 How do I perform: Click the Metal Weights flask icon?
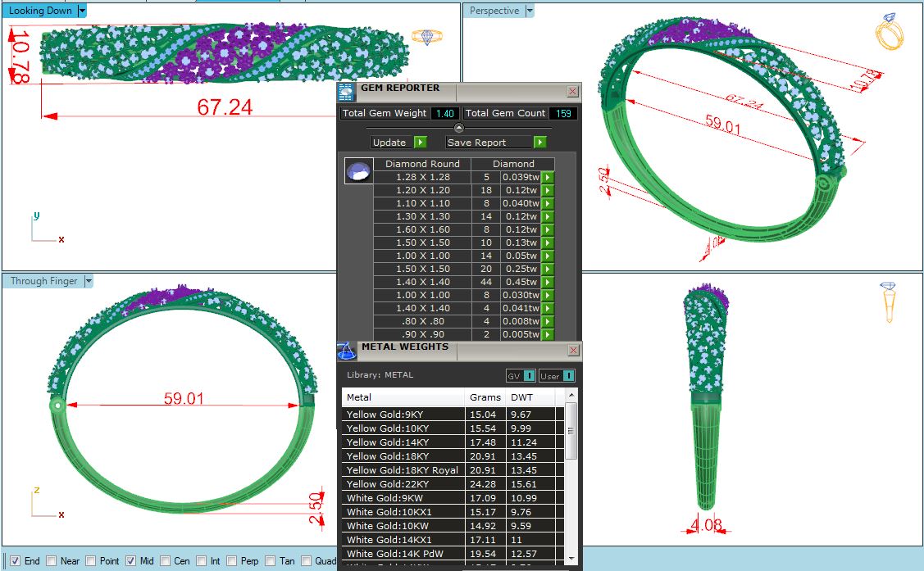pyautogui.click(x=347, y=351)
